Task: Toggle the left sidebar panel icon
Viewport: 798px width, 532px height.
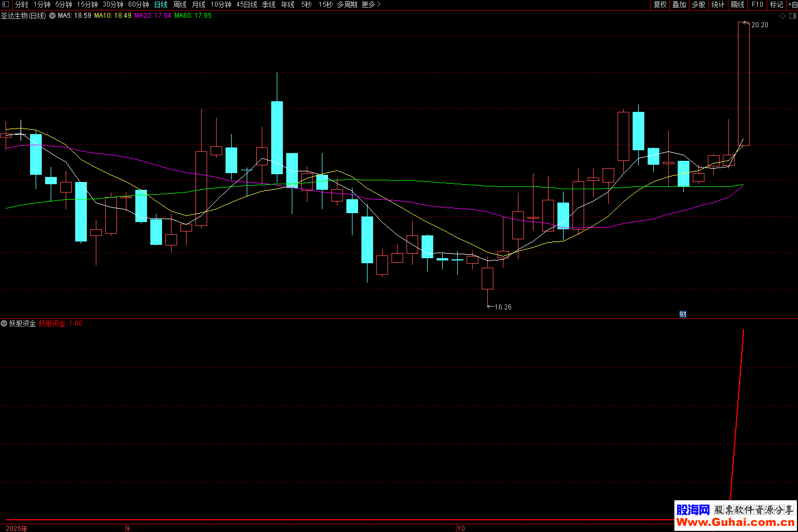Action: [x=6, y=4]
